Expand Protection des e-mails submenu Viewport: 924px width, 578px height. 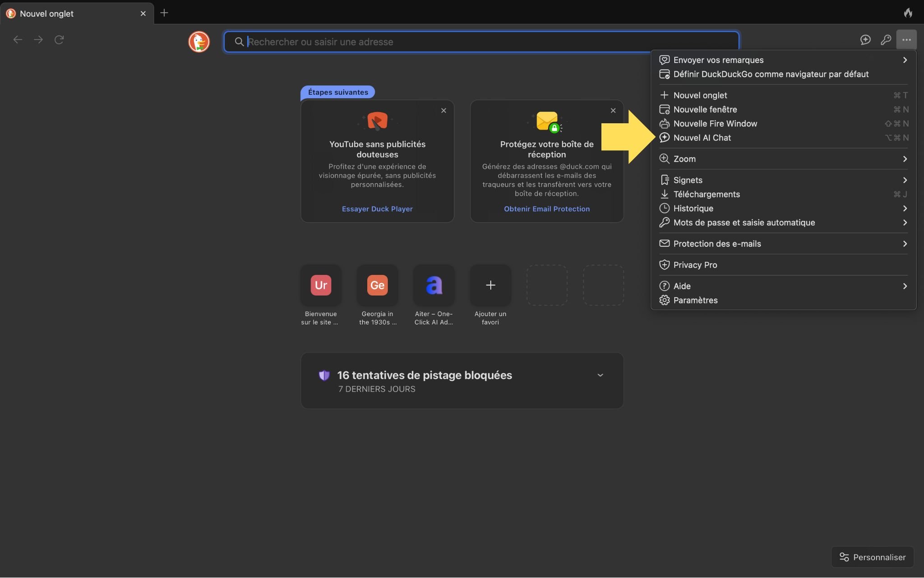(783, 244)
